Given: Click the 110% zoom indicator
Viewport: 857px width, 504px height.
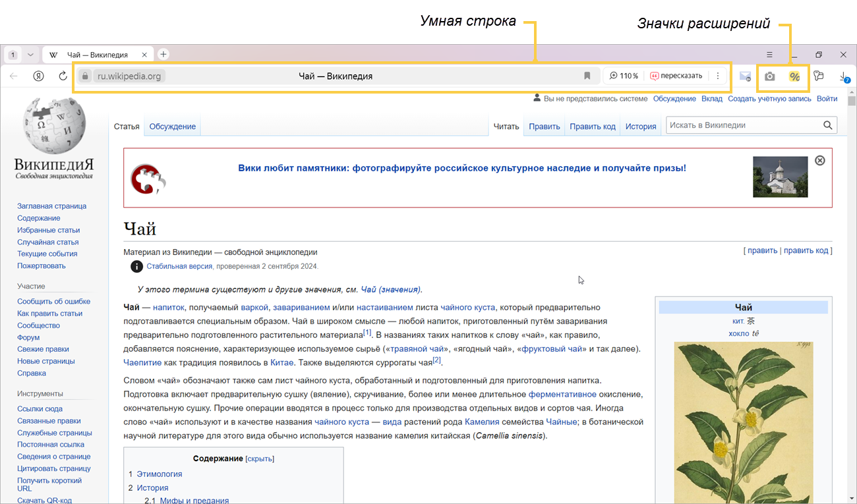Looking at the screenshot, I should (x=624, y=76).
